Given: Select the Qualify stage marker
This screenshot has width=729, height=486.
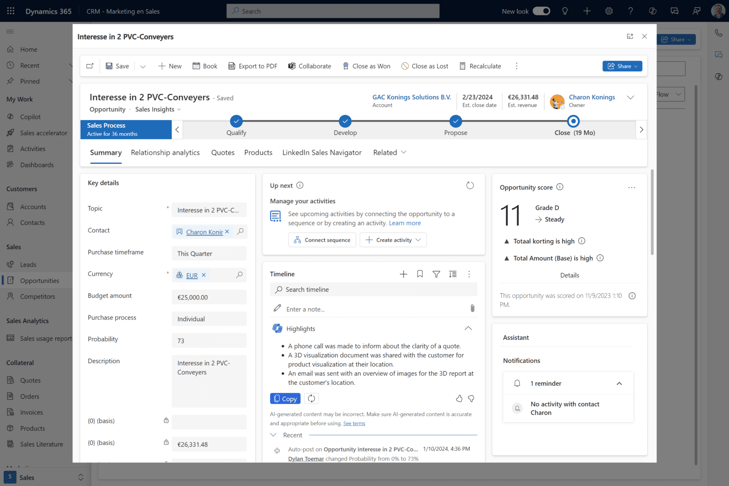Looking at the screenshot, I should click(236, 121).
